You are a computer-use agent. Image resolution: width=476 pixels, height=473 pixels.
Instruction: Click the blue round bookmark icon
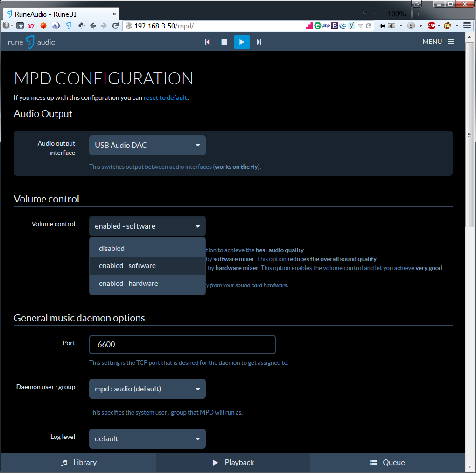56,26
